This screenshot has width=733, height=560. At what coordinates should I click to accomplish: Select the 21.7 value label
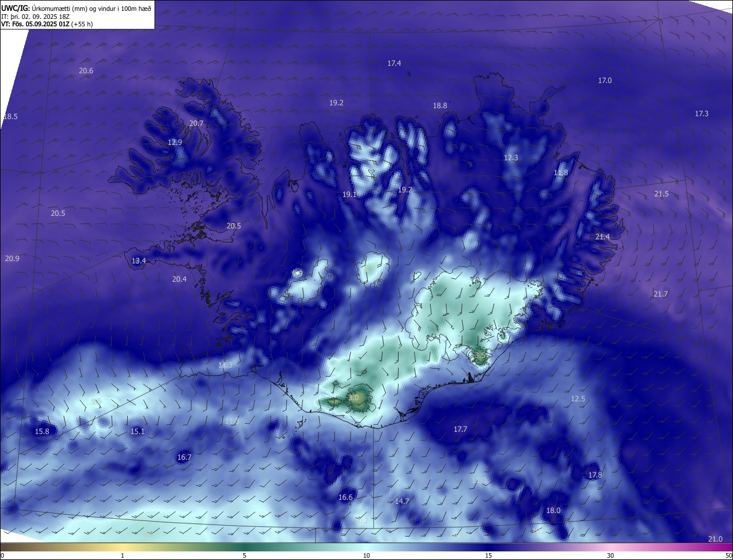pyautogui.click(x=660, y=294)
